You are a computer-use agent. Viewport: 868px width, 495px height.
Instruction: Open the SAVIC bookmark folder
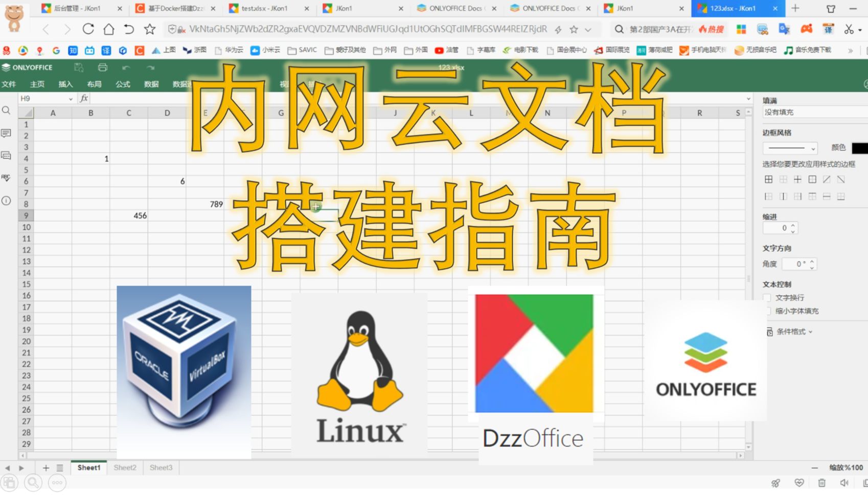point(302,50)
